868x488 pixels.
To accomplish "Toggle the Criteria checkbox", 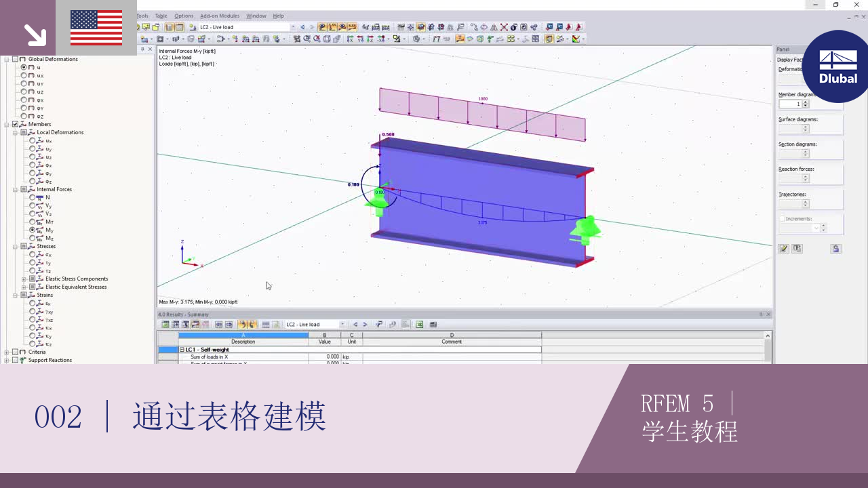I will (15, 352).
